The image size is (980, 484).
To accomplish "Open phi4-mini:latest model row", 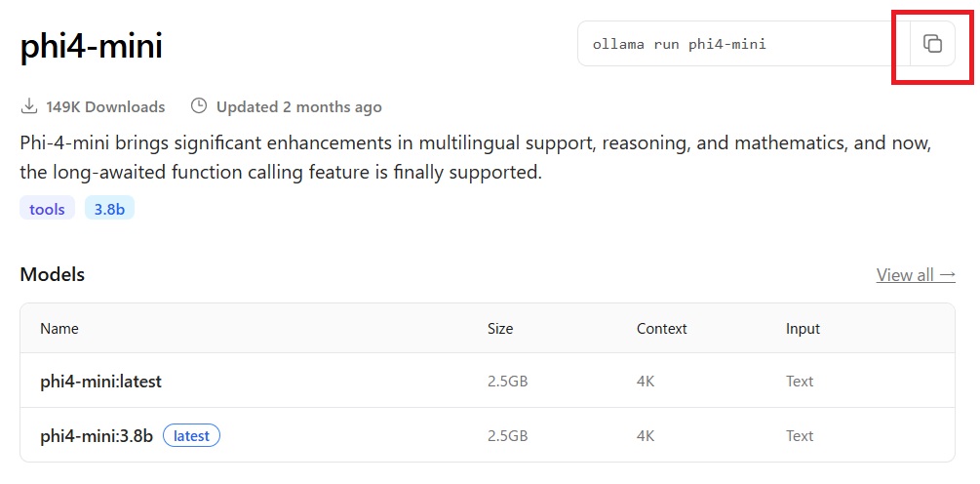I will click(488, 381).
